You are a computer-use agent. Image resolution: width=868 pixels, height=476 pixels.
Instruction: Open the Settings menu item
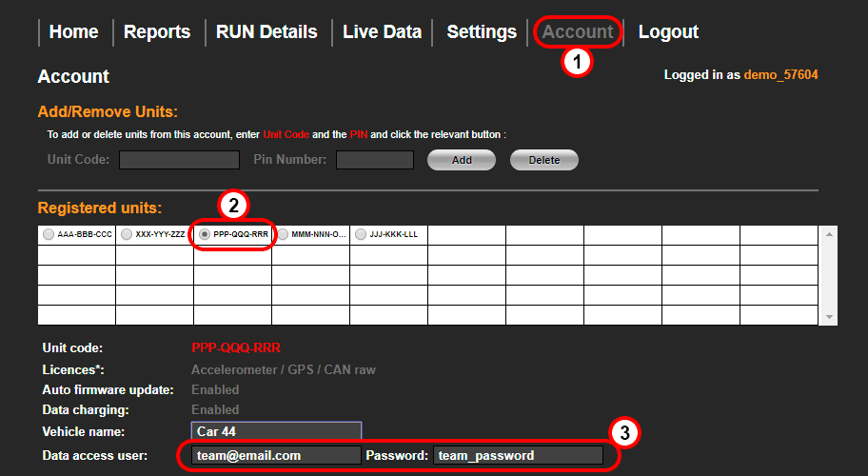click(x=482, y=31)
